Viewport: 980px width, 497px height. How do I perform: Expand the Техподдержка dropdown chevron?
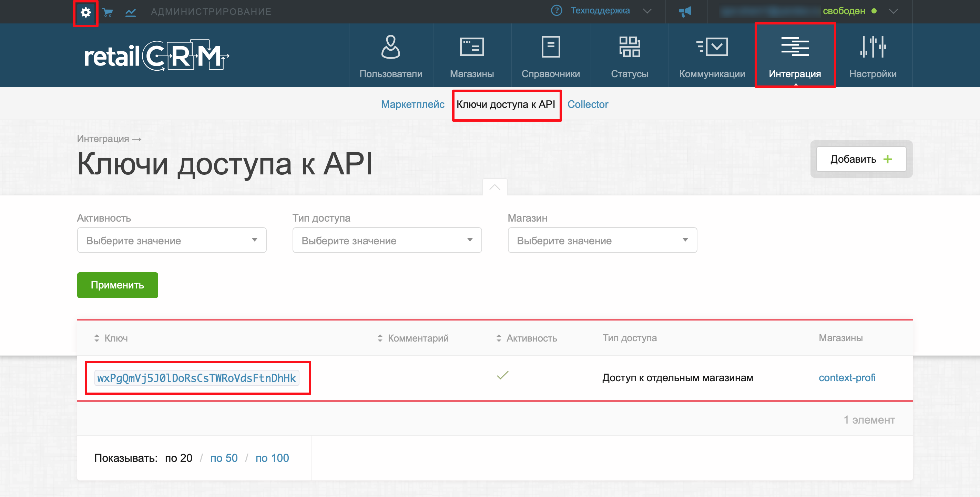(647, 11)
